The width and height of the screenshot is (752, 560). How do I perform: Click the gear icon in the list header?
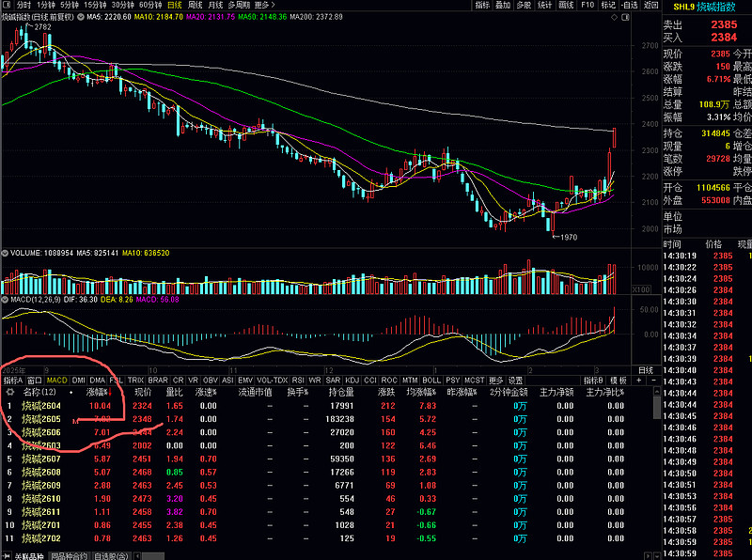click(x=10, y=392)
